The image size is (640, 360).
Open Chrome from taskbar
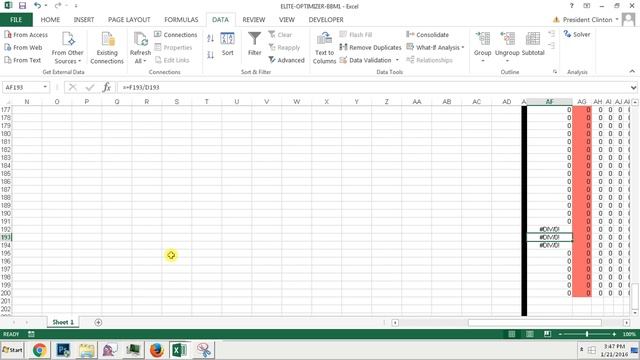39,350
